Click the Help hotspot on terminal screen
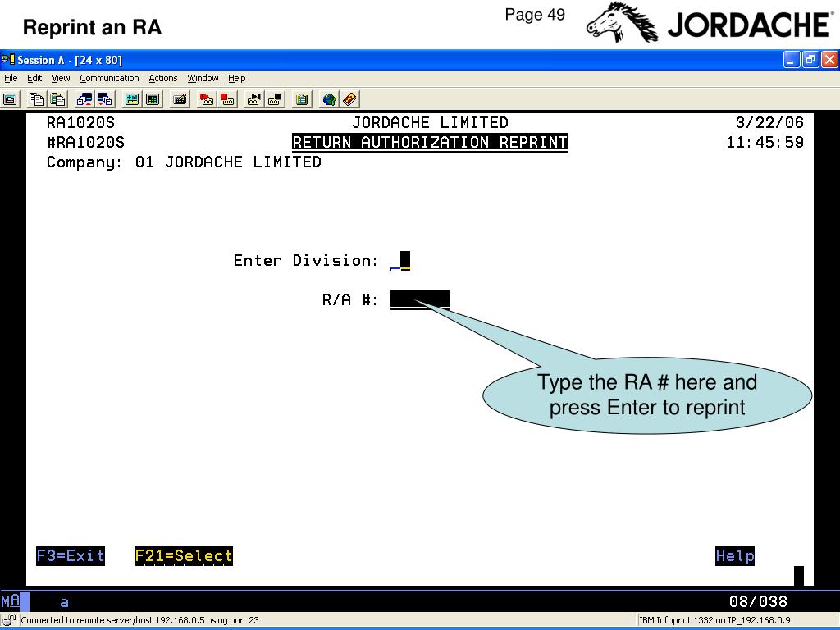This screenshot has width=840, height=630. tap(735, 556)
